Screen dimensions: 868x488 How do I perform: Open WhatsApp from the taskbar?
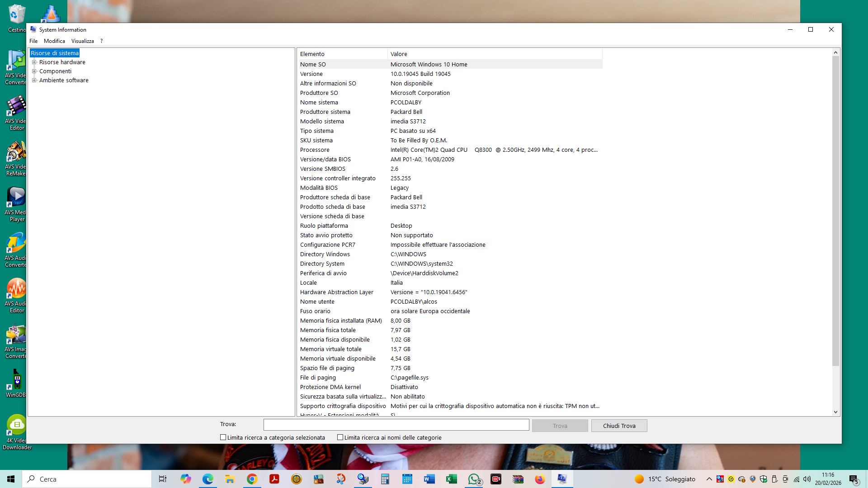pyautogui.click(x=474, y=479)
